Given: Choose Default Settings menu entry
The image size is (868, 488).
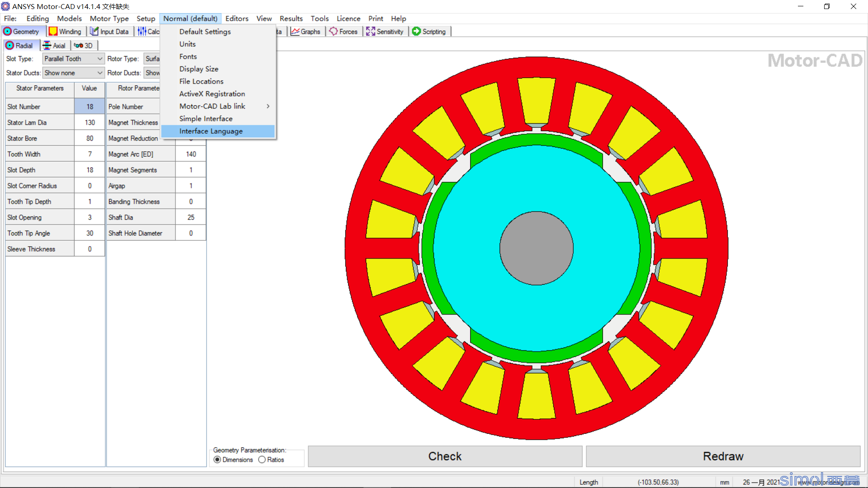Looking at the screenshot, I should click(x=218, y=32).
